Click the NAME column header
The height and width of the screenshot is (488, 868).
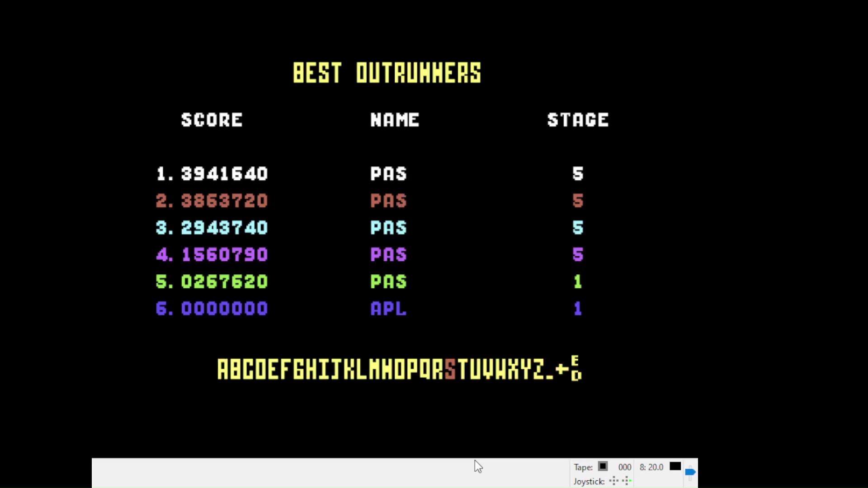pyautogui.click(x=395, y=120)
